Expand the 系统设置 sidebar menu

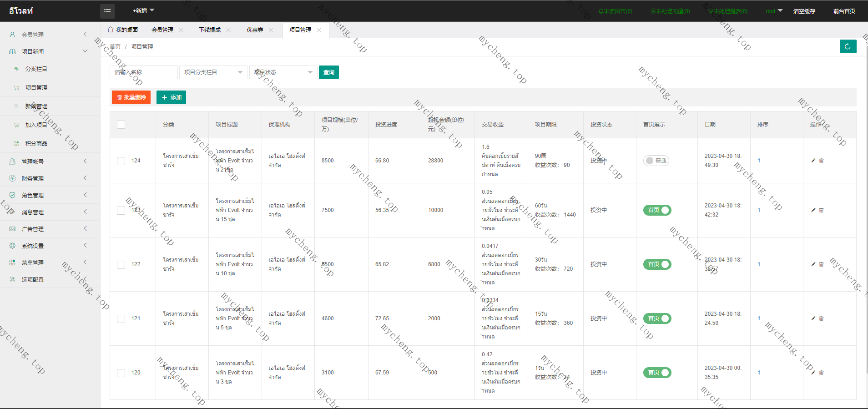50,246
